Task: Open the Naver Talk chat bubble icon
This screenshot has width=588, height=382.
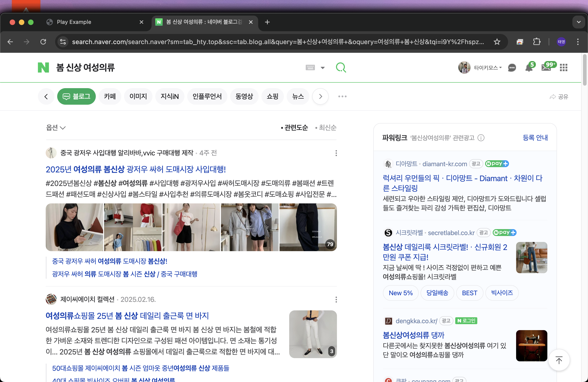Action: tap(512, 68)
